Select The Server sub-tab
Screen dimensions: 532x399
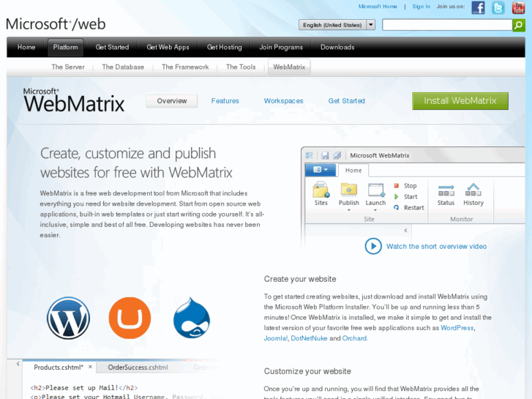[x=68, y=67]
